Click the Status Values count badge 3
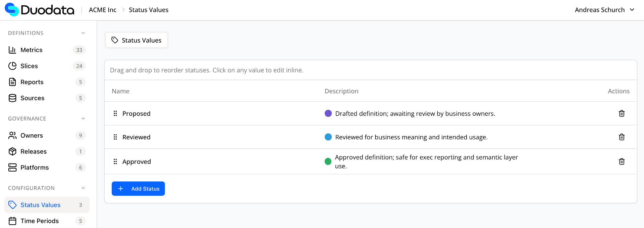The image size is (644, 228). [80, 205]
